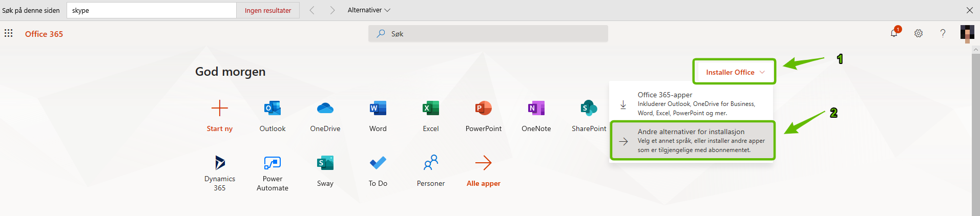
Task: Launch the Sway app
Action: (x=325, y=171)
